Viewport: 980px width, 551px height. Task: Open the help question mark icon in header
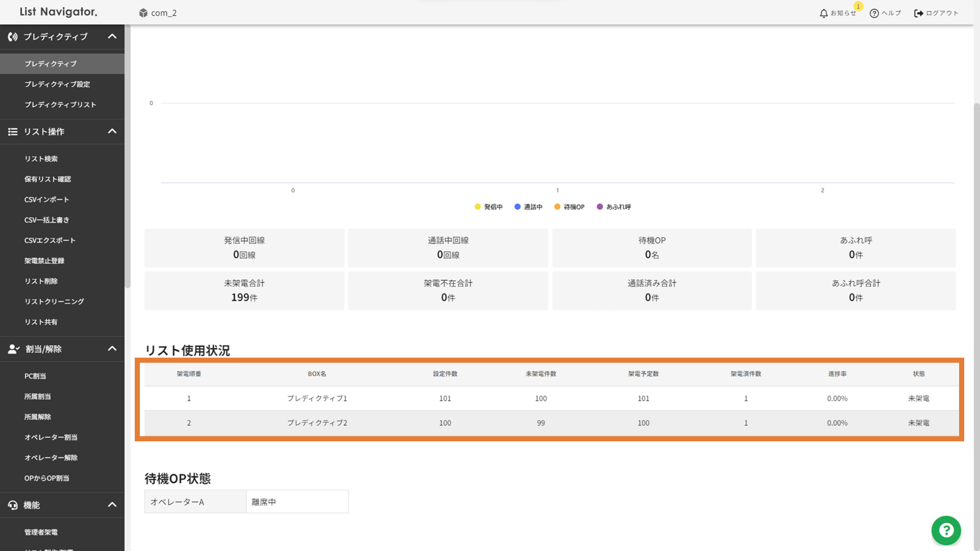coord(874,13)
